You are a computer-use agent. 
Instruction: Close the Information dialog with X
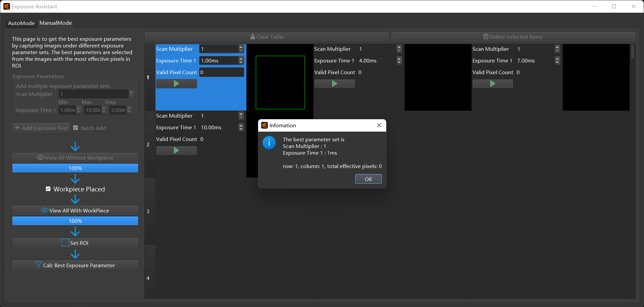[x=379, y=125]
